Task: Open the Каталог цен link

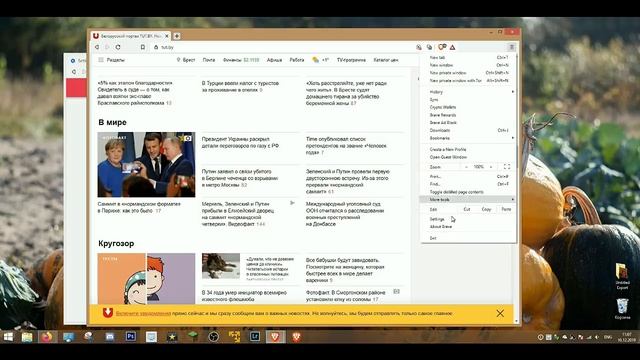Action: [x=386, y=60]
